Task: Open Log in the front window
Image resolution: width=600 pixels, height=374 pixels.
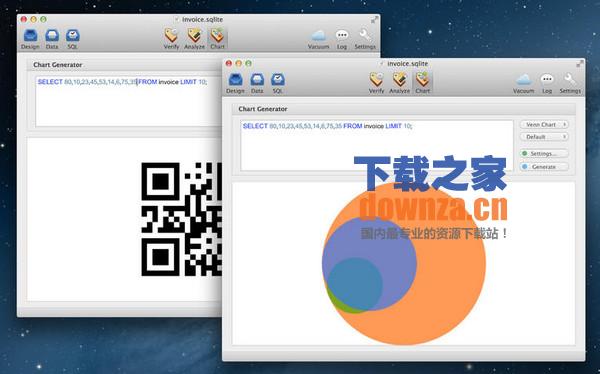Action: tap(547, 83)
